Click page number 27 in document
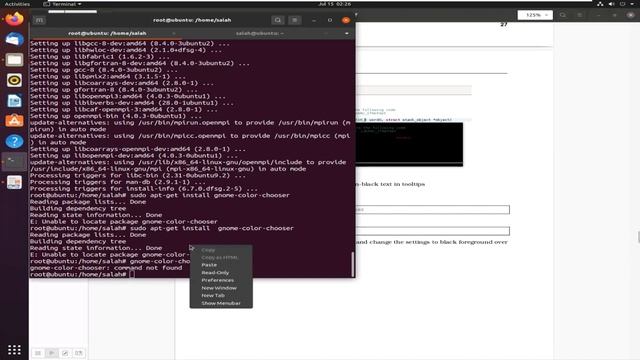Viewport: 640px width, 360px height. coord(504,24)
